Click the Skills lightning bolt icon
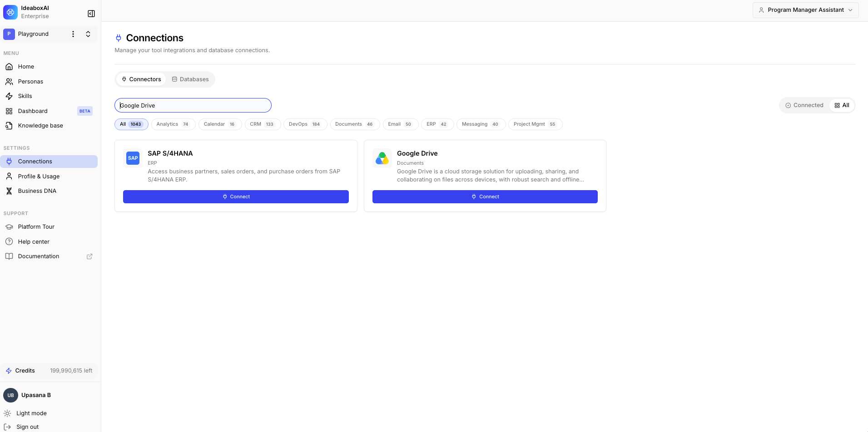Image resolution: width=868 pixels, height=432 pixels. [x=9, y=96]
